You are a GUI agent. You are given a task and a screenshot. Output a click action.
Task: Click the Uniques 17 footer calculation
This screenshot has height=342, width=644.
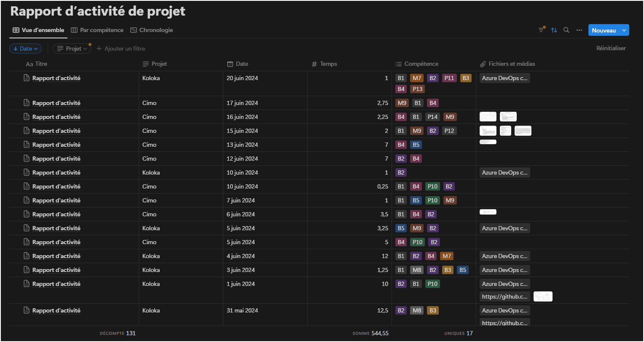click(459, 333)
